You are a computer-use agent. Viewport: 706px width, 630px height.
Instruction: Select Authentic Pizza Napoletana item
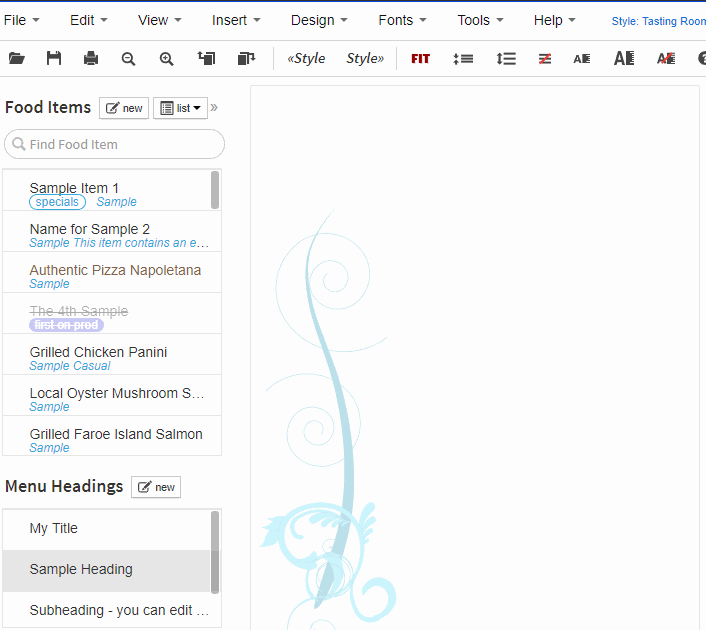click(x=112, y=272)
